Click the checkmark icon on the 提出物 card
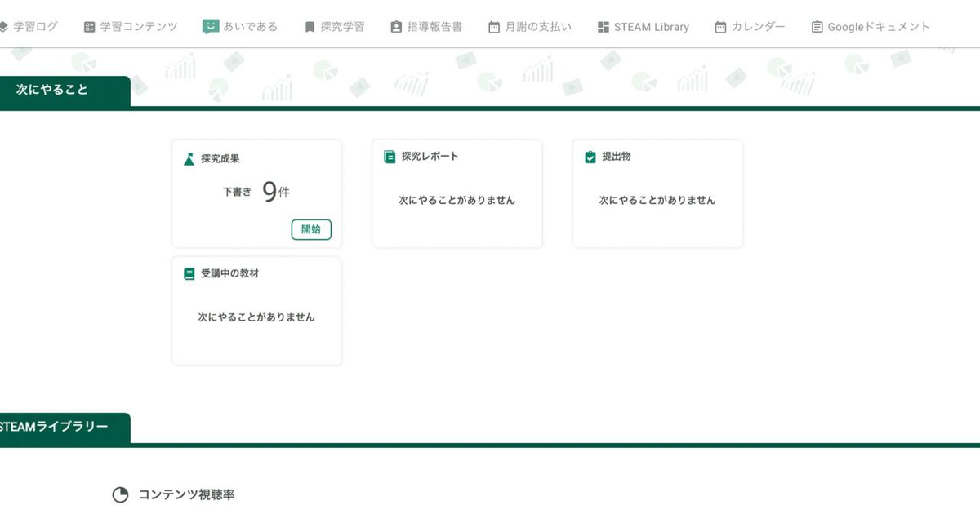The width and height of the screenshot is (980, 514). point(589,156)
